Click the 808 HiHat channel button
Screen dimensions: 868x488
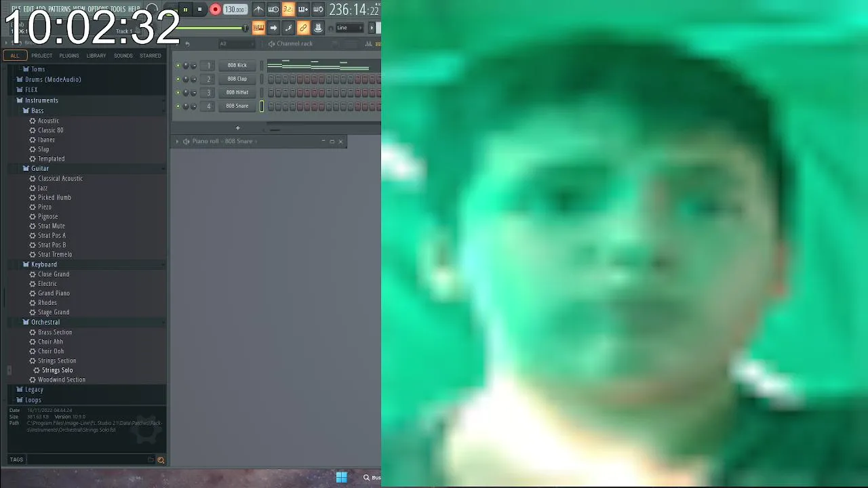coord(237,92)
